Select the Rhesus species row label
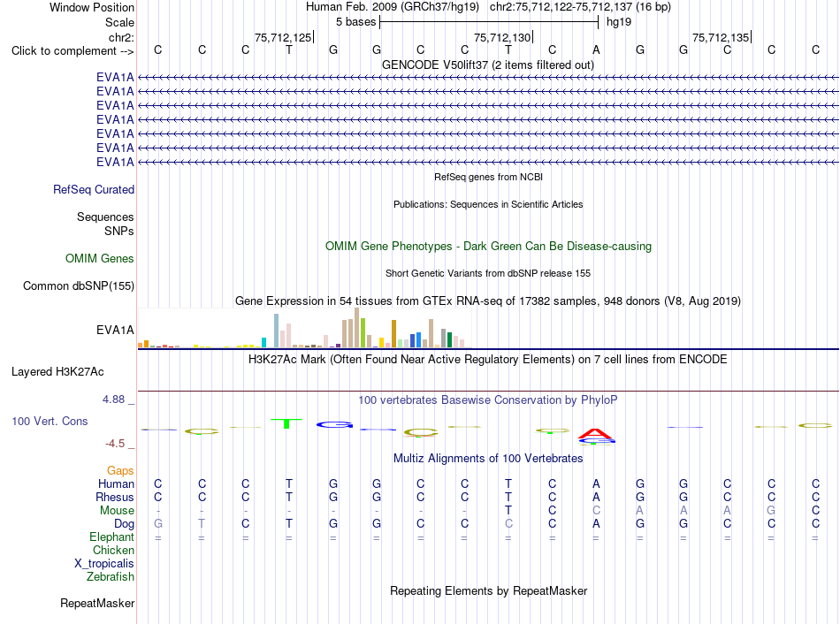Screen dimensions: 840x624 (x=115, y=497)
